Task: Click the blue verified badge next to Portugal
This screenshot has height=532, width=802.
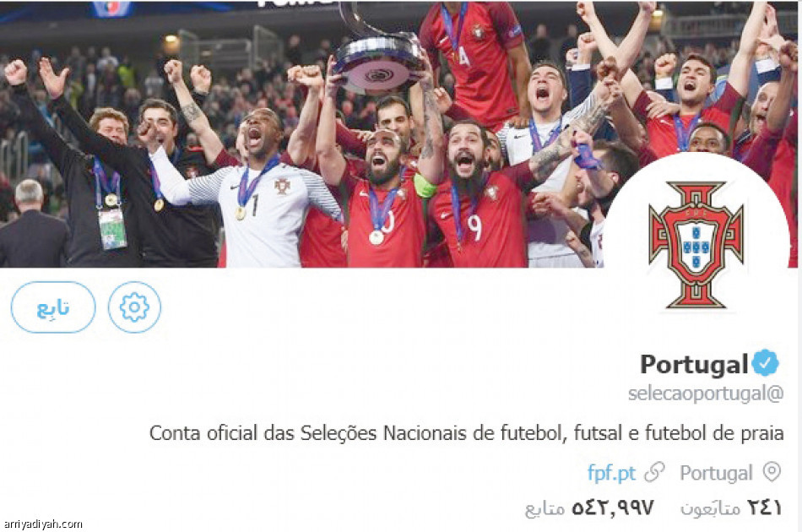Action: 765,362
